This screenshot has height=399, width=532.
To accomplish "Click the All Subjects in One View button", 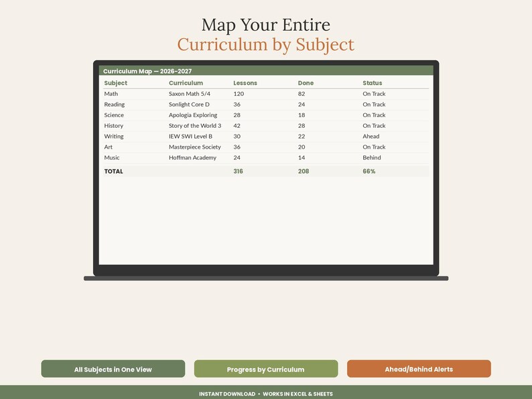I will tap(113, 369).
